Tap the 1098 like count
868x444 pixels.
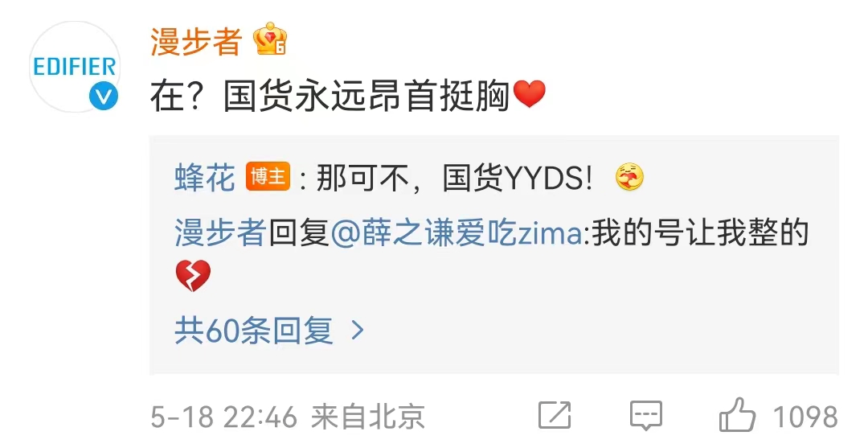[805, 417]
